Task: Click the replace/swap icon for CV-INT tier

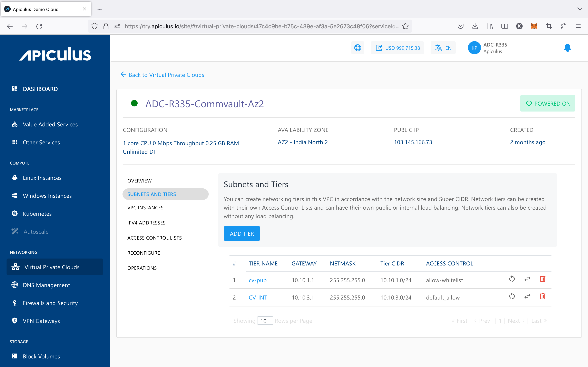Action: click(527, 297)
